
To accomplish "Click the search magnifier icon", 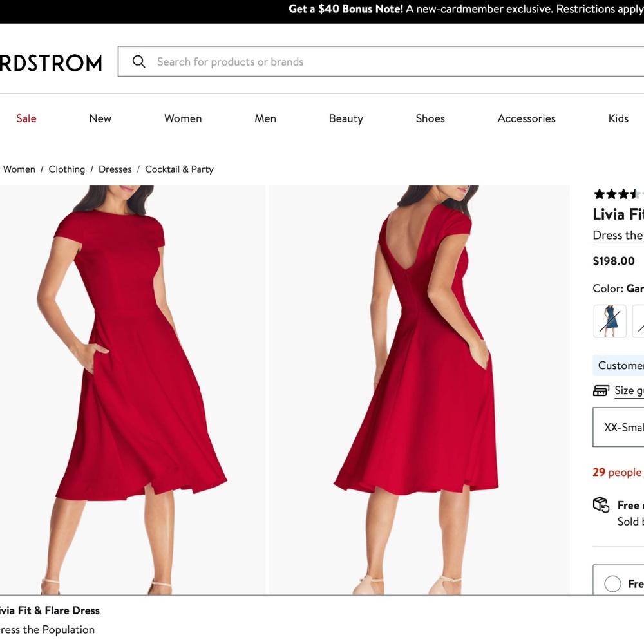I will [139, 62].
